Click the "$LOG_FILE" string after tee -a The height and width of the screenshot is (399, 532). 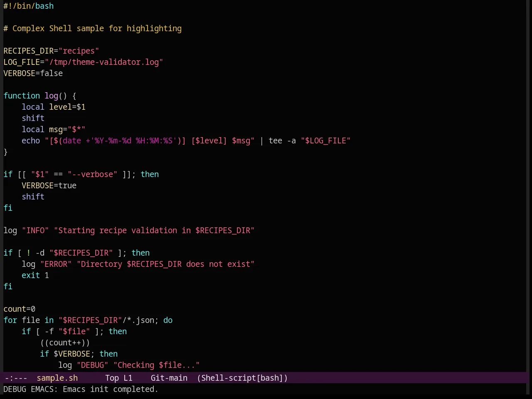tap(325, 141)
